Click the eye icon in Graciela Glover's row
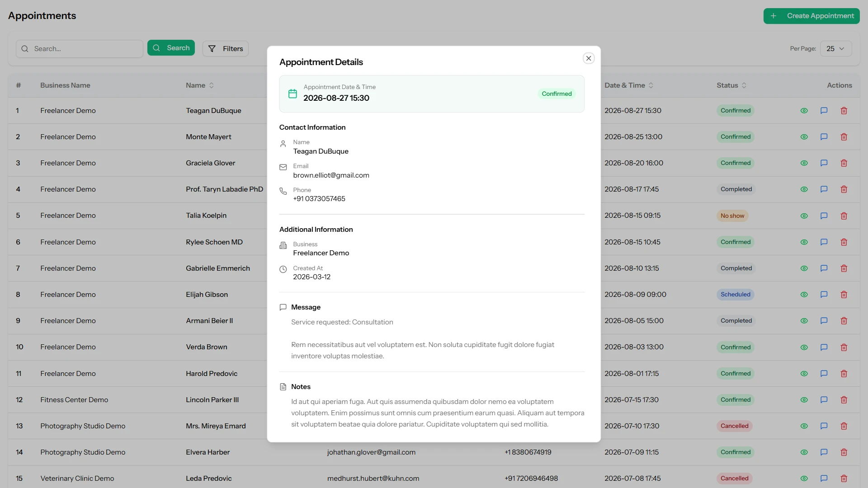 804,163
